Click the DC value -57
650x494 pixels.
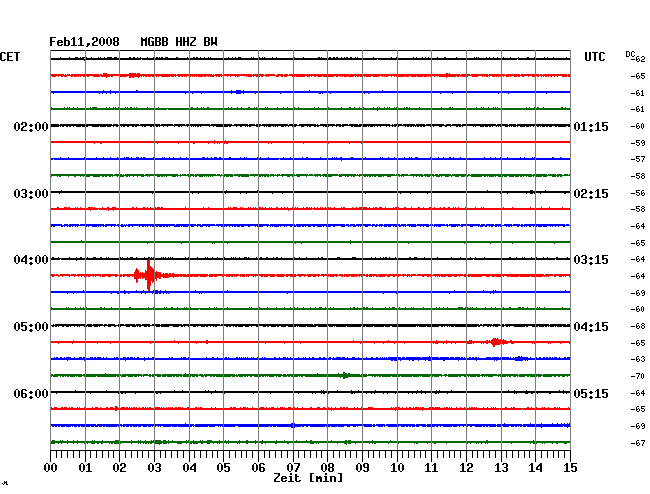pos(638,159)
